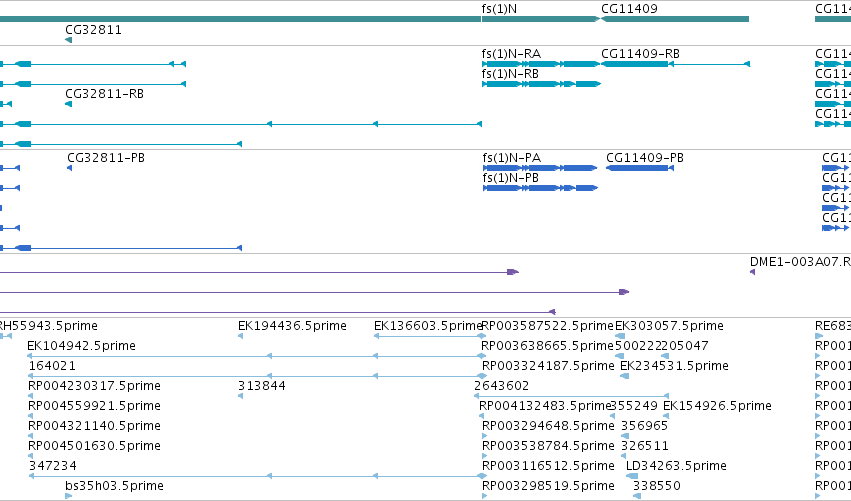Image resolution: width=851 pixels, height=501 pixels.
Task: Click the fs(1)N-PA protein label
Action: [x=512, y=158]
